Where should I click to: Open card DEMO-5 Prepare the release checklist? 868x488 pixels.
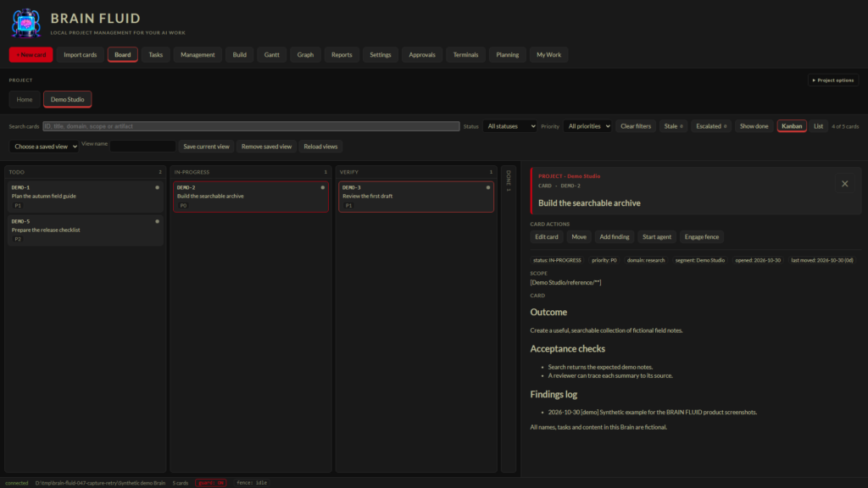click(x=86, y=230)
